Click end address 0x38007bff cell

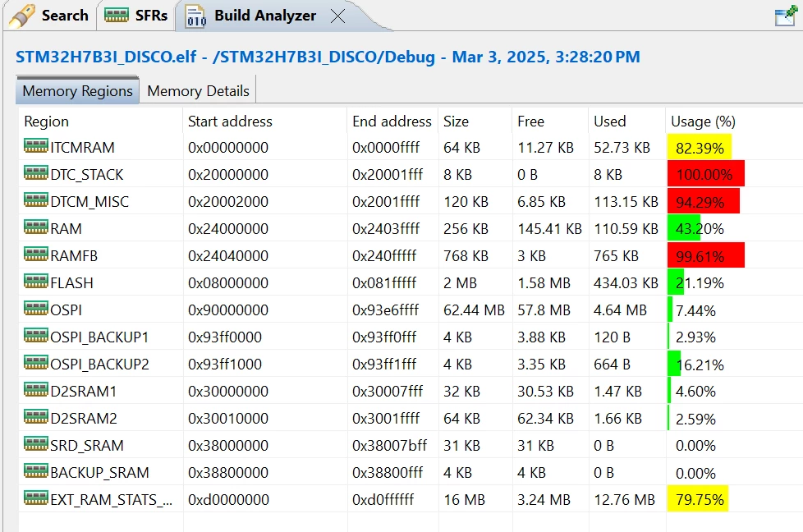pyautogui.click(x=389, y=446)
